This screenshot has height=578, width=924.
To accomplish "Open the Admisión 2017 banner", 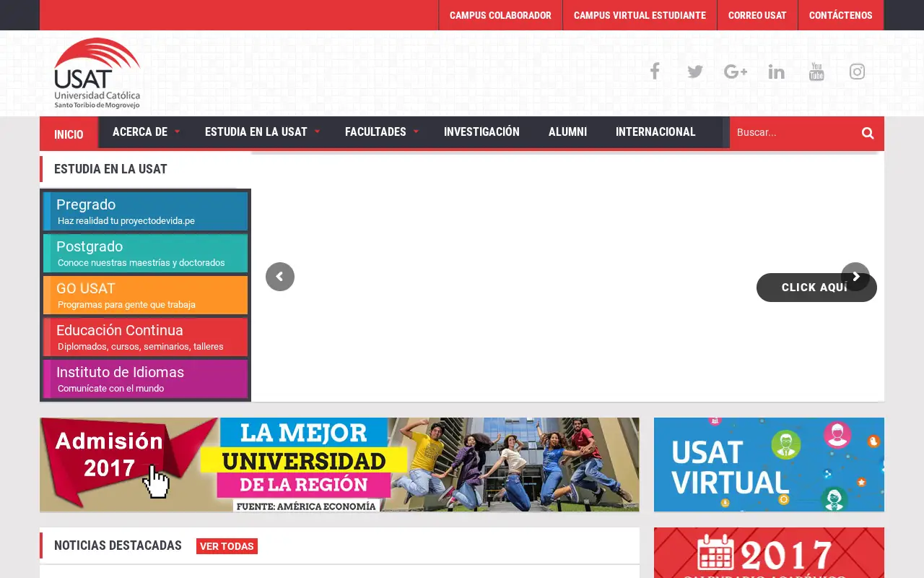I will point(339,465).
